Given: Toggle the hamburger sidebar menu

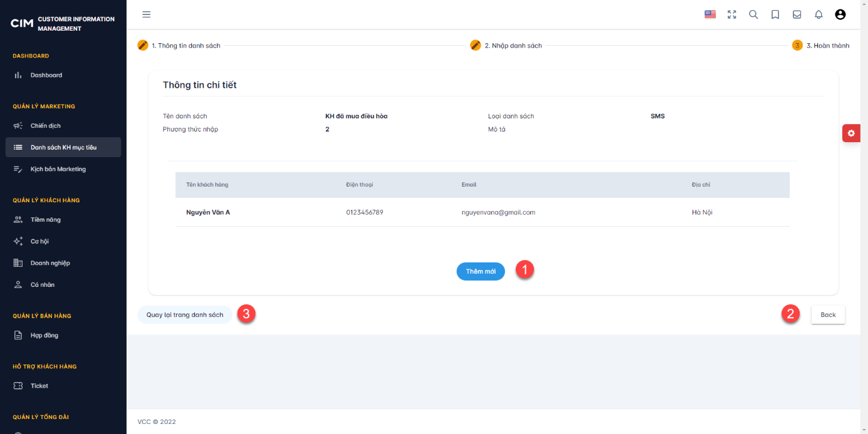Looking at the screenshot, I should pyautogui.click(x=147, y=14).
